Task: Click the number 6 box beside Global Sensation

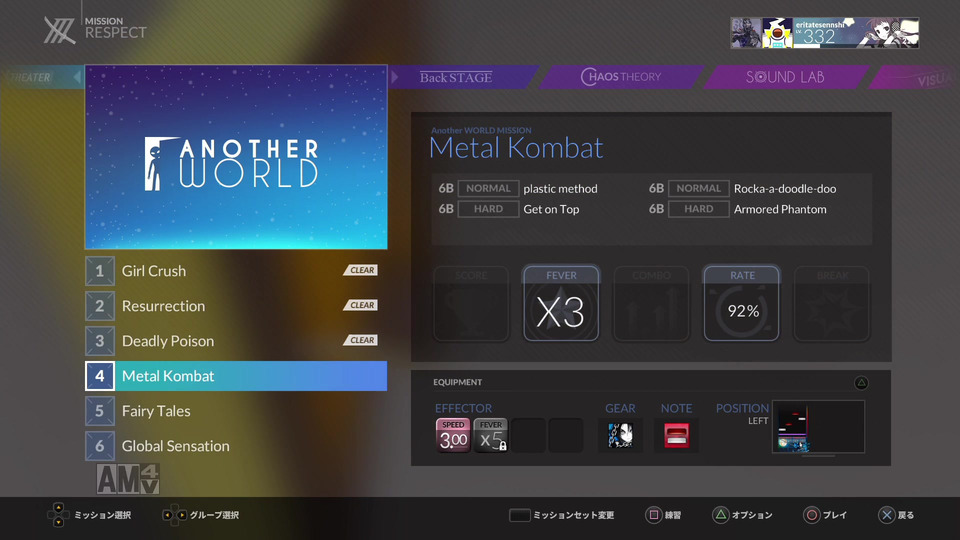Action: pyautogui.click(x=100, y=445)
